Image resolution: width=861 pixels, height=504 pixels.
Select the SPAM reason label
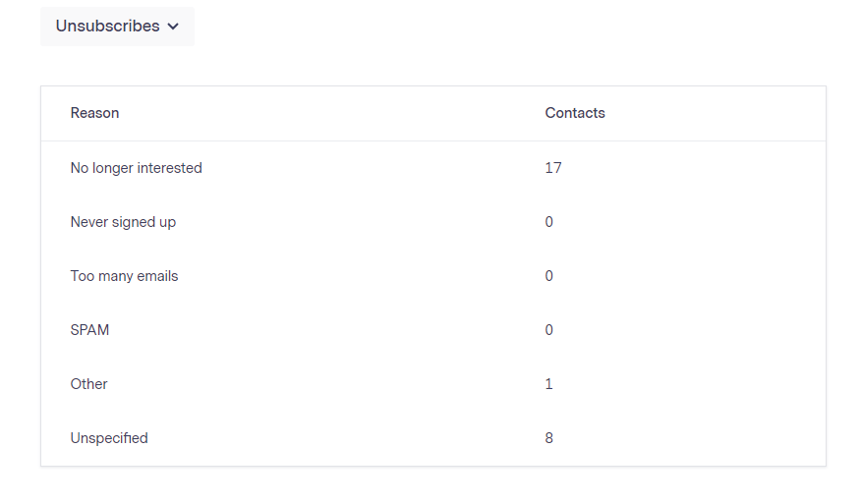[x=89, y=330]
